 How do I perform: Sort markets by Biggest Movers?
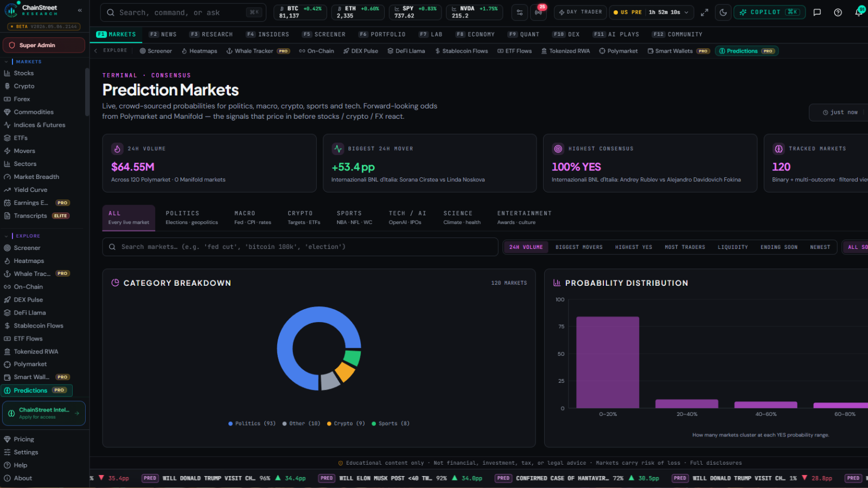click(579, 247)
